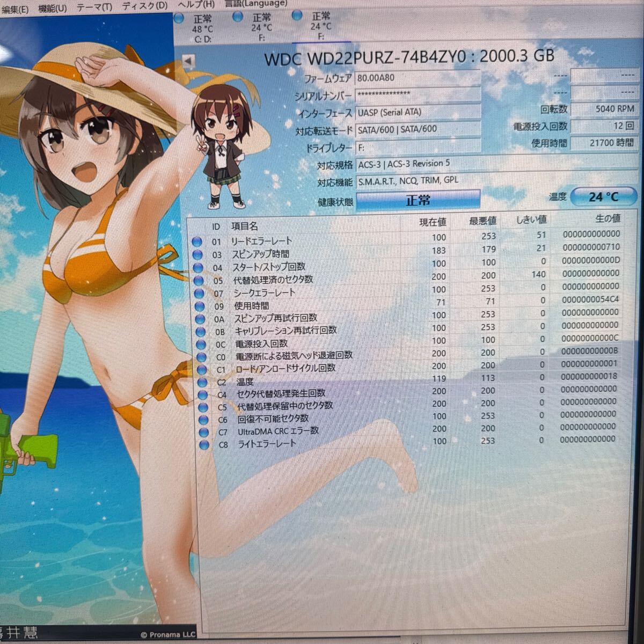
Task: Click status orb for C8 ライトエラーレート
Action: (x=204, y=445)
